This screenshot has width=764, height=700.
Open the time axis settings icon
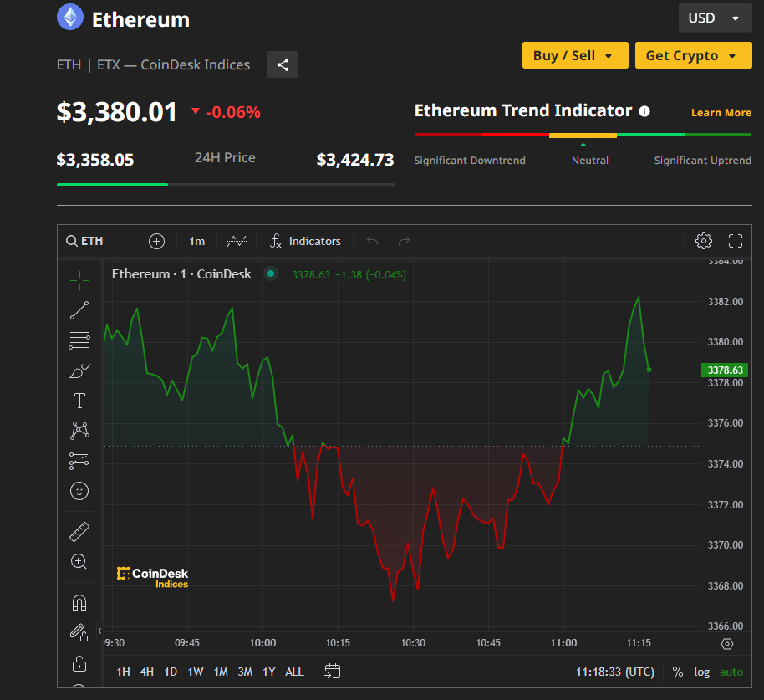click(727, 644)
